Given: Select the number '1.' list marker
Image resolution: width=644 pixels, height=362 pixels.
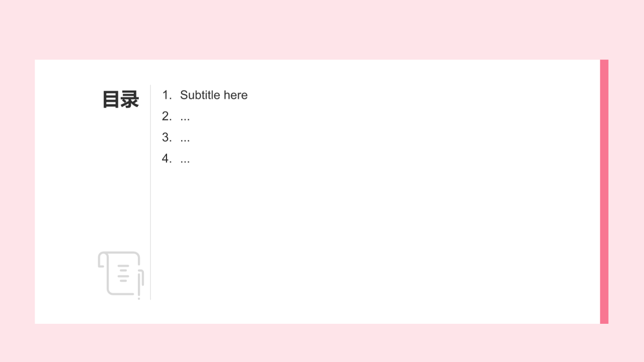Looking at the screenshot, I should tap(167, 95).
